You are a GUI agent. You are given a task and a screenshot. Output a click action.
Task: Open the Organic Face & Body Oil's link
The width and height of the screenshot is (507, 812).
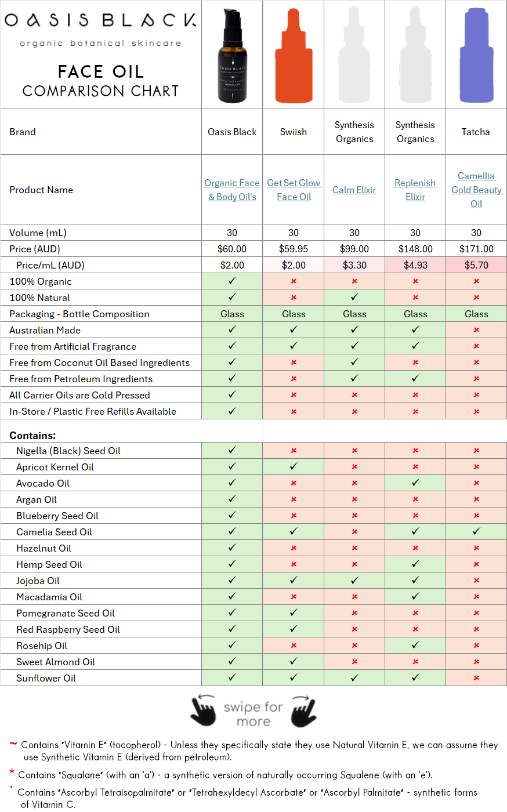pyautogui.click(x=232, y=190)
